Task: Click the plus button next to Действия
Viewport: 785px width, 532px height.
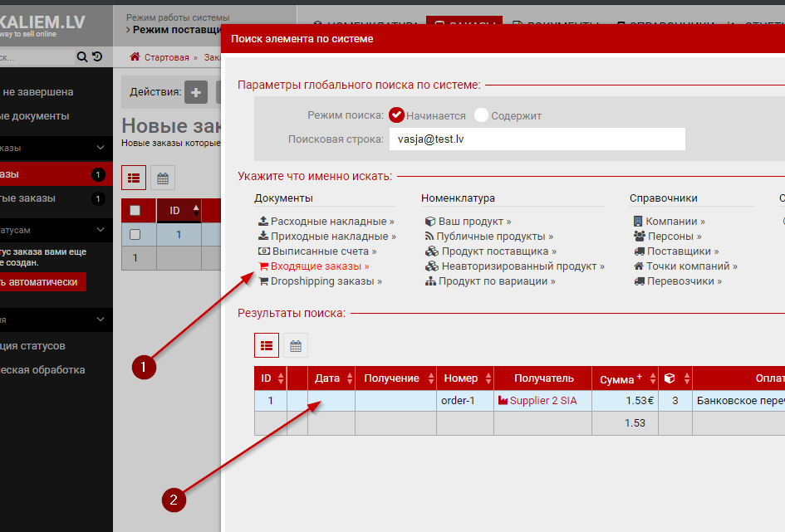Action: (x=196, y=92)
